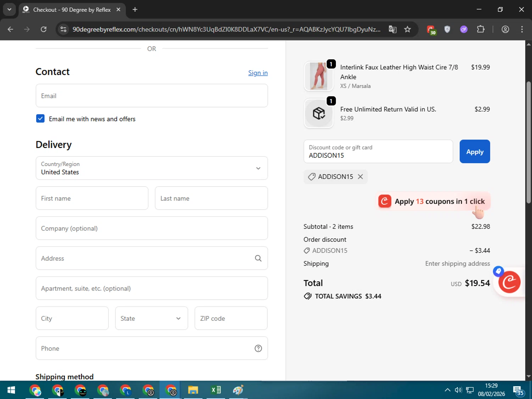
Task: Click the volume speaker icon
Action: pos(458,390)
